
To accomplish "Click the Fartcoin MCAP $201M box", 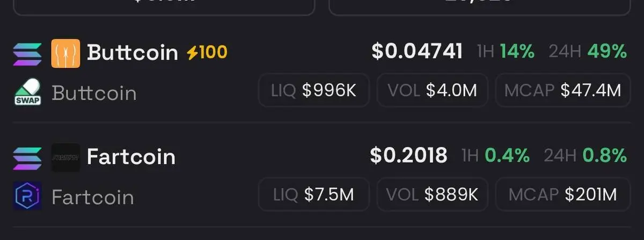I will coord(562,194).
